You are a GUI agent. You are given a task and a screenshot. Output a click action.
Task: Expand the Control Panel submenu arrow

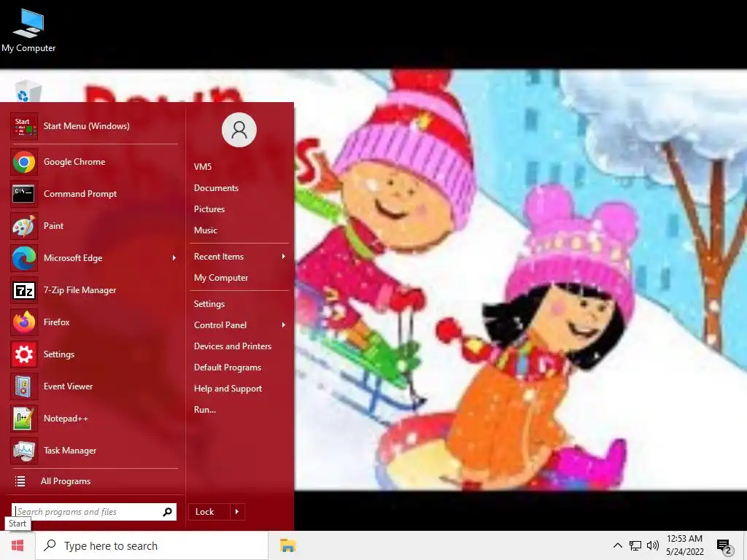click(x=284, y=325)
